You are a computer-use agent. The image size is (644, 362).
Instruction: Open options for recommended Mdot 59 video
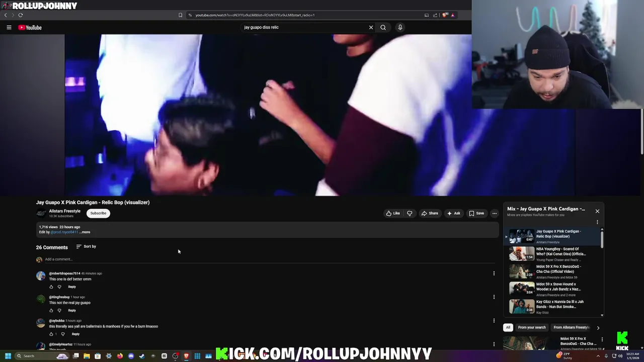(602, 339)
